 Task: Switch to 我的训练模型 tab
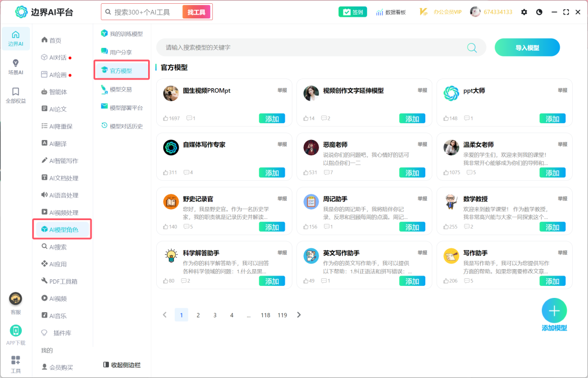click(122, 34)
